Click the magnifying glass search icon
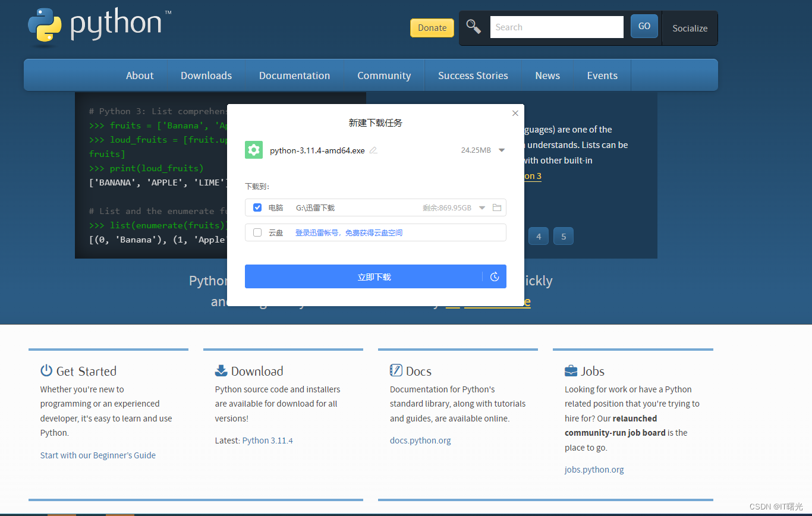 pyautogui.click(x=474, y=27)
